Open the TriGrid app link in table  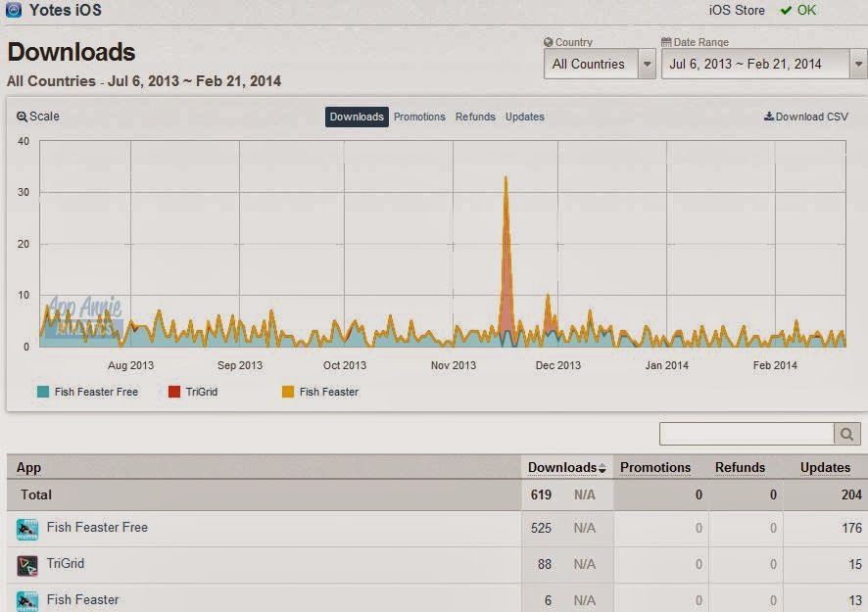[66, 563]
